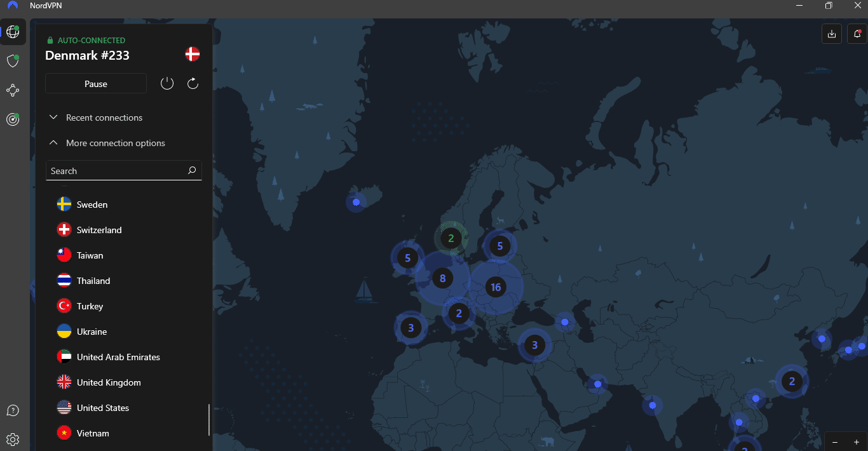The height and width of the screenshot is (451, 868).
Task: Click the United Arab Emirates flag icon
Action: (64, 356)
